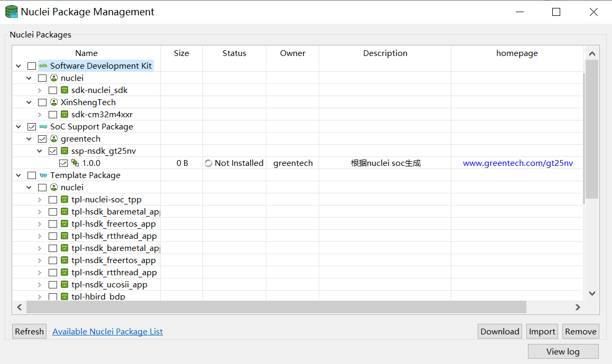Viewport: 612px width, 364px height.
Task: Click the tpp icon beside Template Package
Action: [x=43, y=175]
